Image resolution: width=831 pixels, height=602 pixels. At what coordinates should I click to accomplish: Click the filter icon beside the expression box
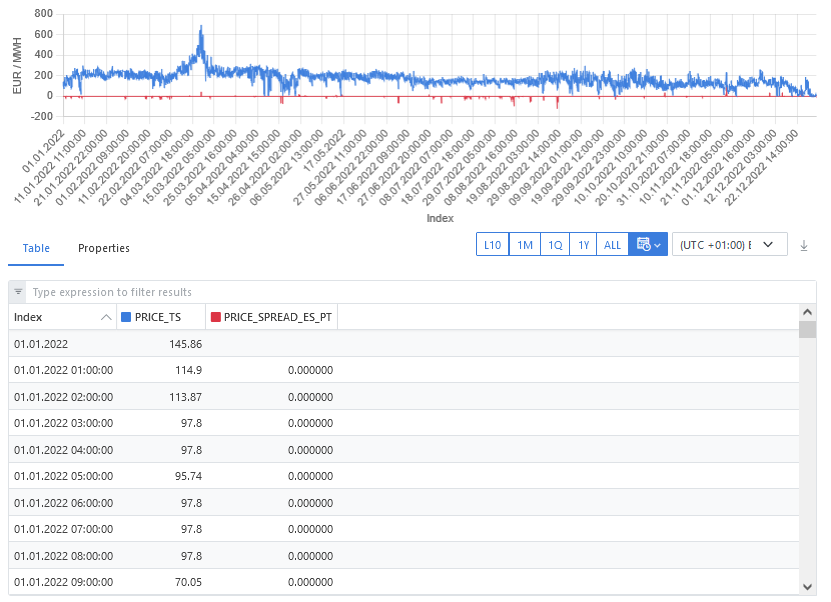coord(18,292)
